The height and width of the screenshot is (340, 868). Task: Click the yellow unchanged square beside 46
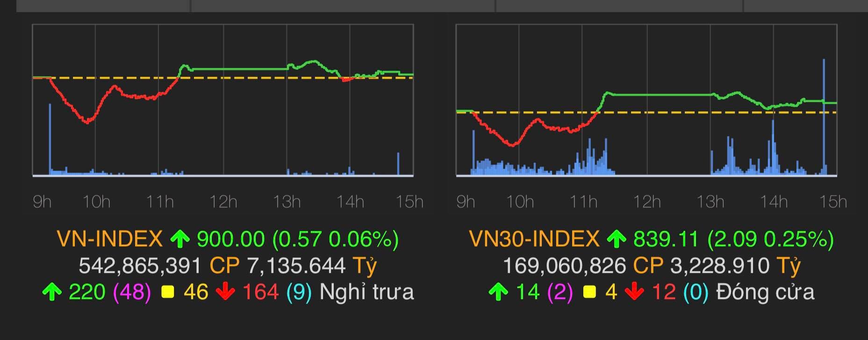167,293
